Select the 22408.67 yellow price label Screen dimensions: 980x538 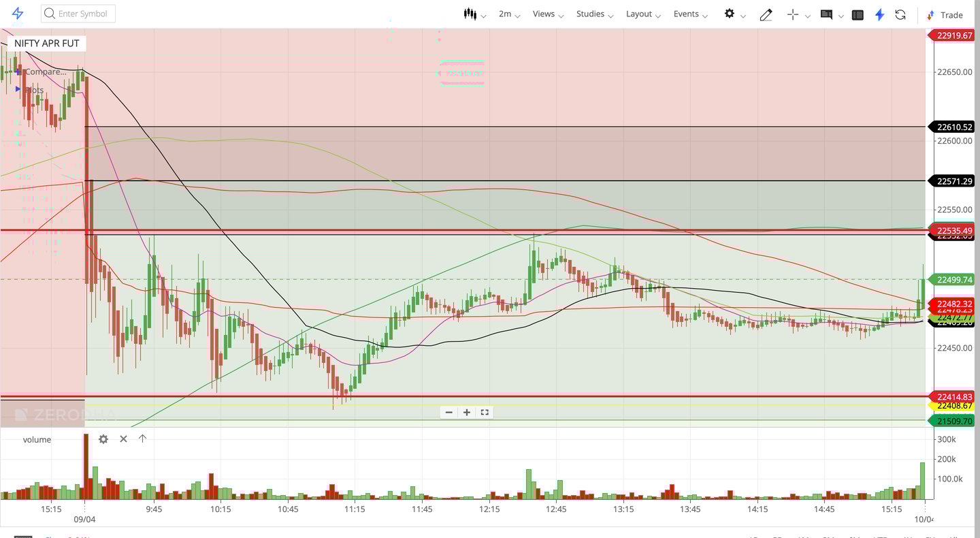coord(953,406)
